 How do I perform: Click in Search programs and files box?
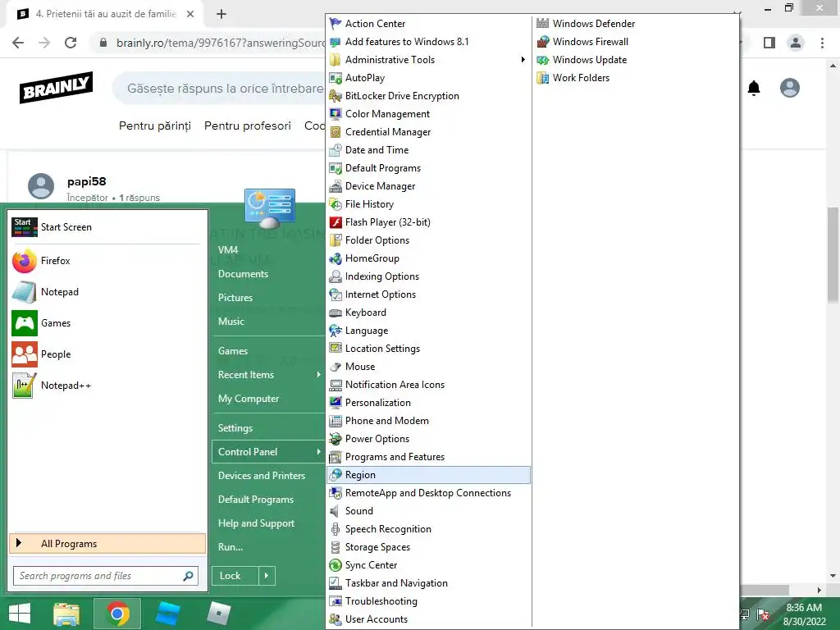click(106, 576)
